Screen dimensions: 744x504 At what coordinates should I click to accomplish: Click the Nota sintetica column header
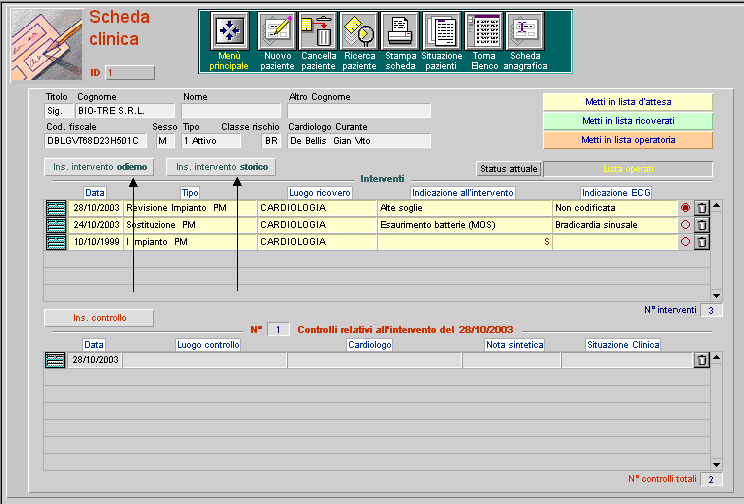click(514, 345)
